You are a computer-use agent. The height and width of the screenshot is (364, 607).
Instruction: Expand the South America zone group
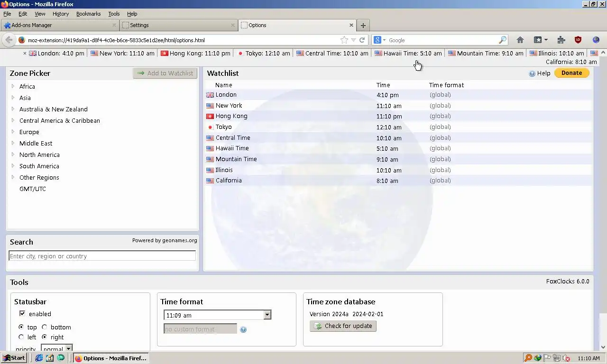click(13, 166)
